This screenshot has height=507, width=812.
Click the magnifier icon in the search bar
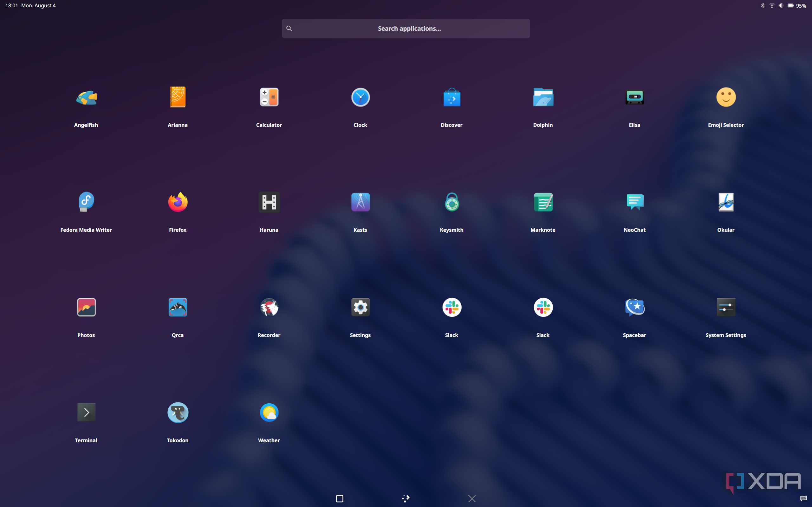pos(289,29)
